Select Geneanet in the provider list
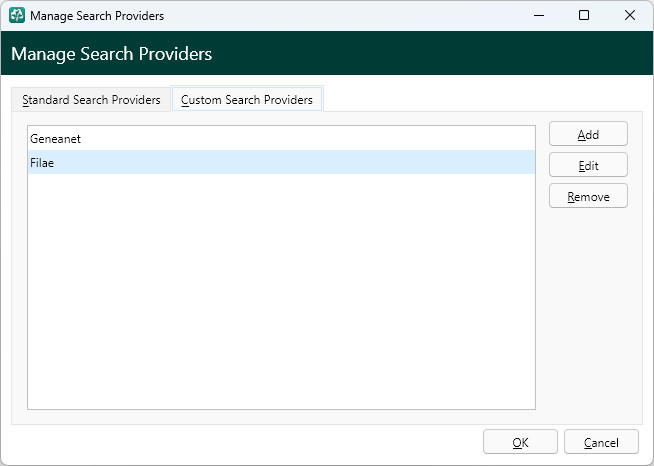The image size is (654, 466). (281, 139)
